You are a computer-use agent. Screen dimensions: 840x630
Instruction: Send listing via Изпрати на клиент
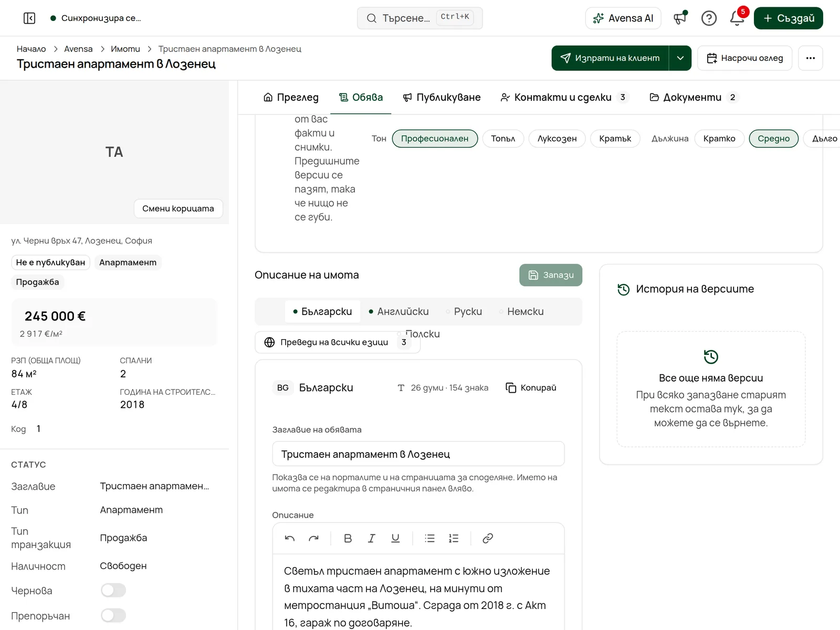pyautogui.click(x=610, y=58)
